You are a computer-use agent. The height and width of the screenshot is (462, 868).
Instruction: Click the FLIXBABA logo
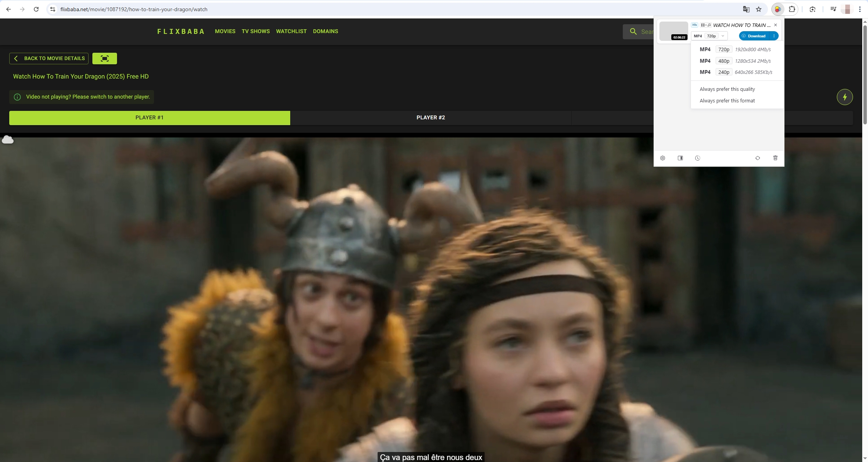click(x=181, y=32)
